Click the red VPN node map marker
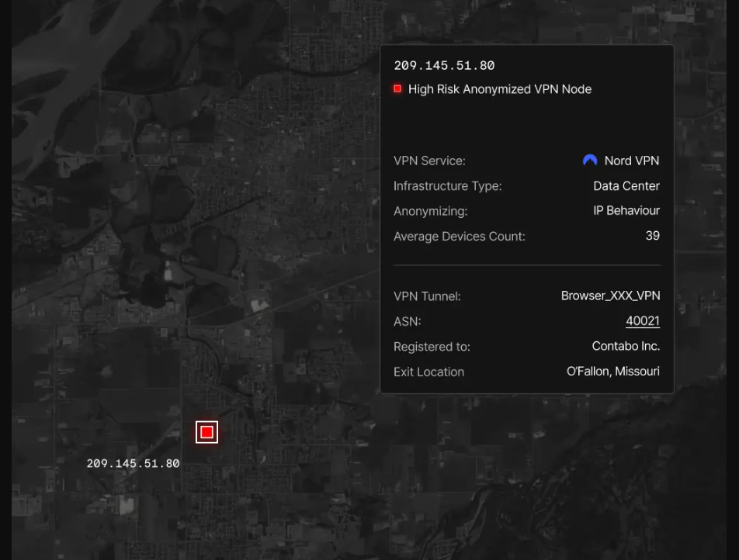The height and width of the screenshot is (560, 739). pos(207,432)
